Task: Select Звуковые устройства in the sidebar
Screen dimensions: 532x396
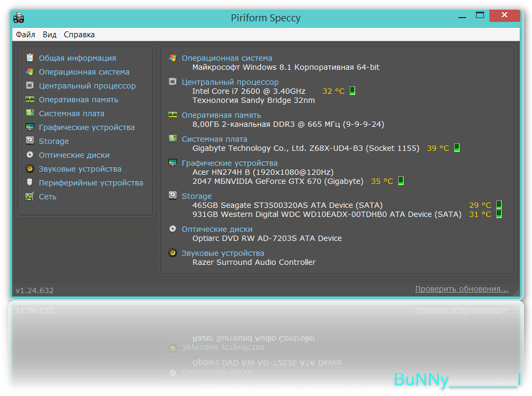Action: click(x=80, y=169)
